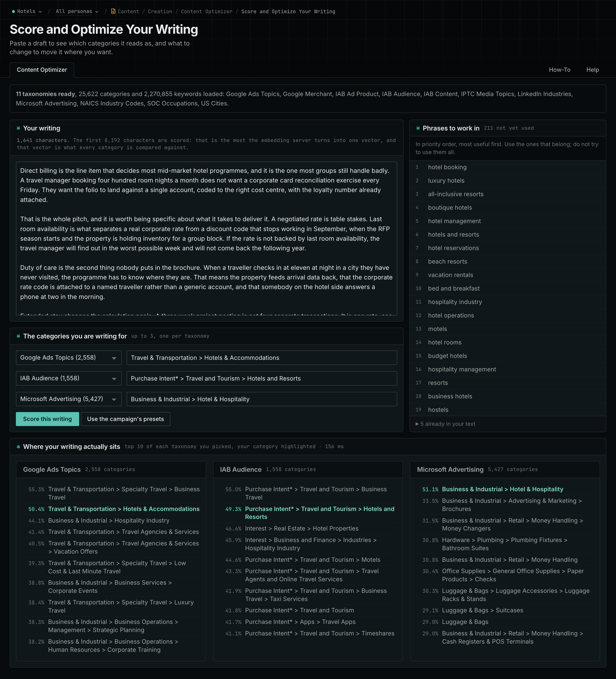Select phrase 'hostels'
The image size is (616, 679).
click(507, 410)
